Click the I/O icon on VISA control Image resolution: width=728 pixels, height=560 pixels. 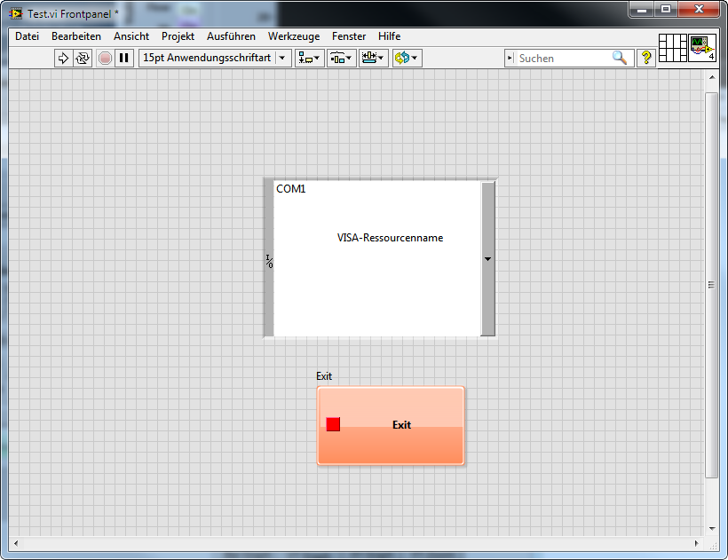point(269,261)
